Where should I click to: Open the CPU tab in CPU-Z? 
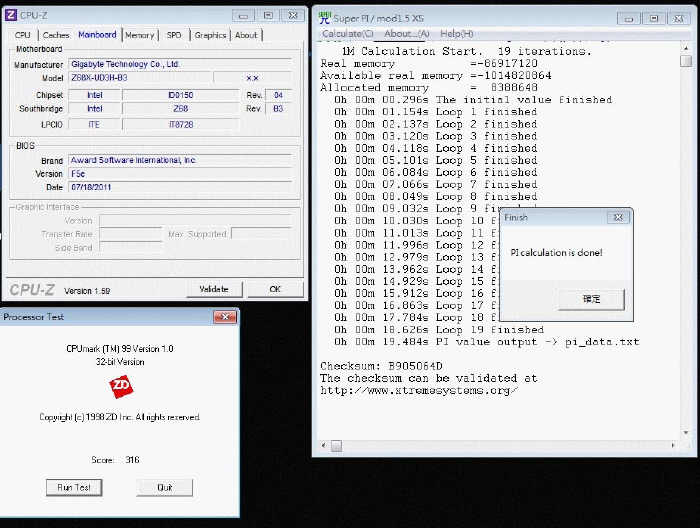22,35
